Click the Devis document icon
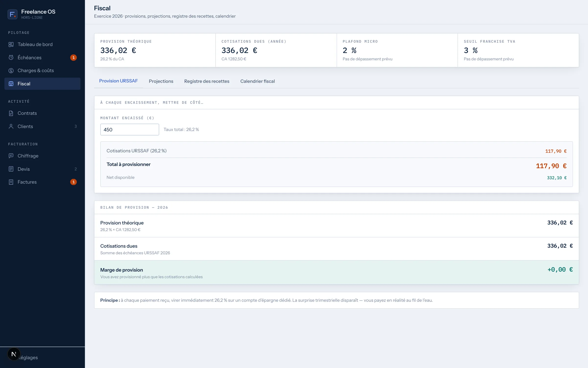This screenshot has width=588, height=368. point(11,169)
